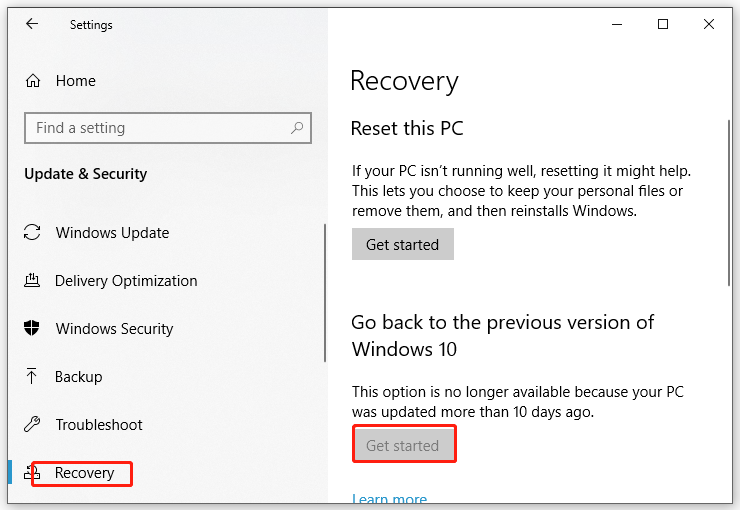Screen dimensions: 740x510
Task: Maximize the Settings window
Action: 663,24
